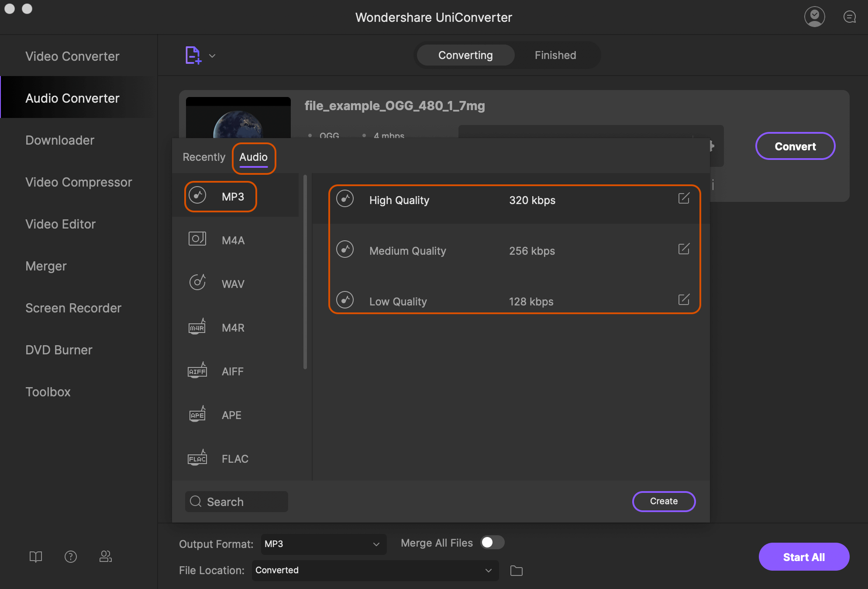Select M4R format in audio list
Image resolution: width=868 pixels, height=589 pixels.
point(233,327)
